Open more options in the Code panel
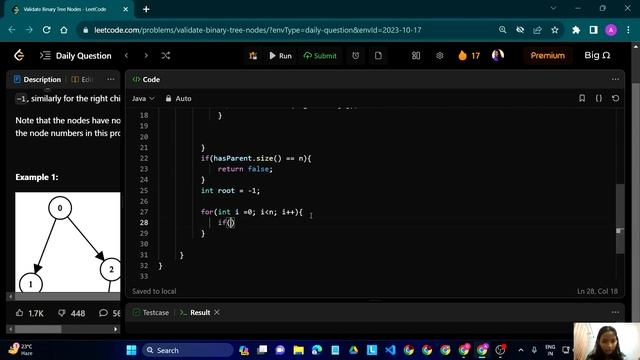Screen dimensions: 640x360 (x=615, y=79)
